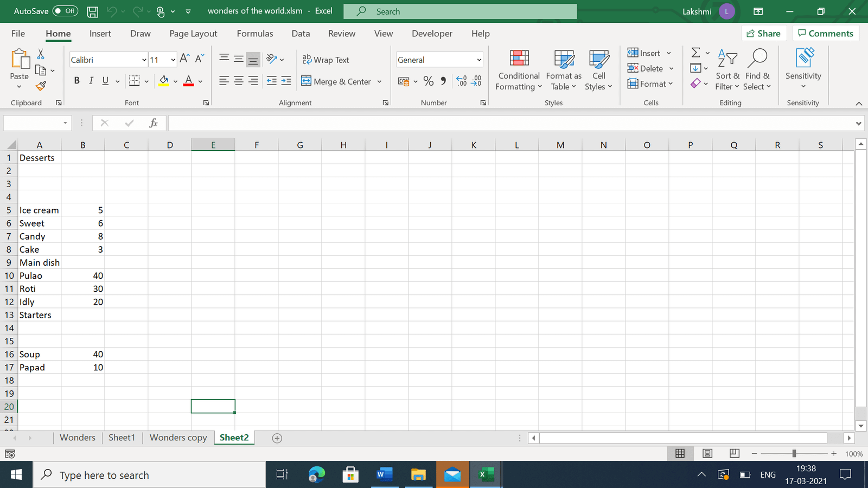Viewport: 868px width, 488px height.
Task: Click Find & Select button
Action: (x=757, y=70)
